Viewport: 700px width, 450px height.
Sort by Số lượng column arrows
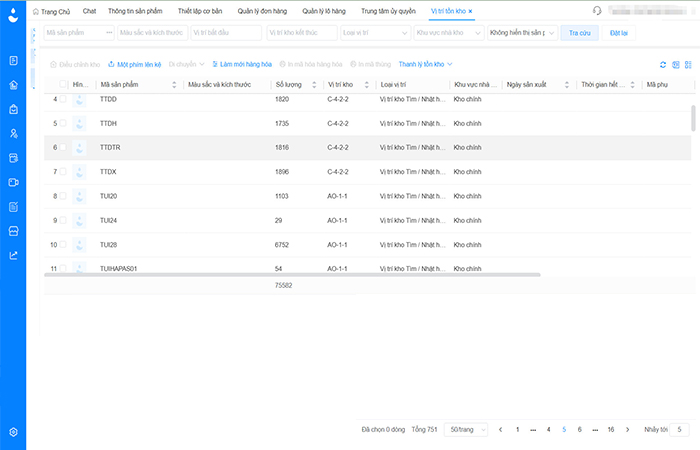pos(314,85)
